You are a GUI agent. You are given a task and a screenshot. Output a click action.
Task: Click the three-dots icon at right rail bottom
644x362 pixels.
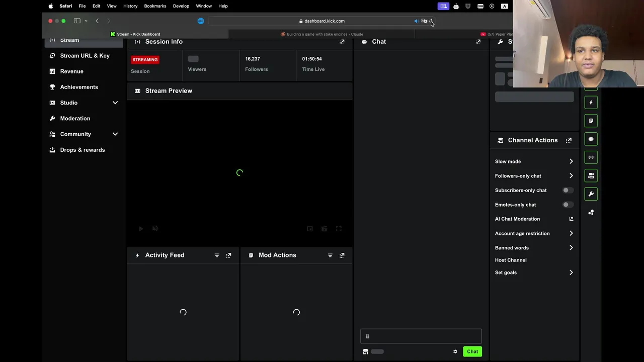(x=591, y=212)
